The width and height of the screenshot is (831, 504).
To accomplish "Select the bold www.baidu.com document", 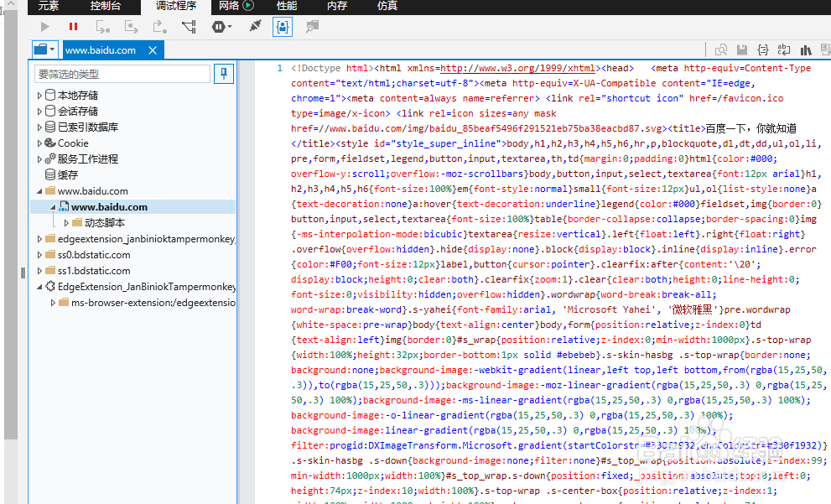I will (x=109, y=207).
